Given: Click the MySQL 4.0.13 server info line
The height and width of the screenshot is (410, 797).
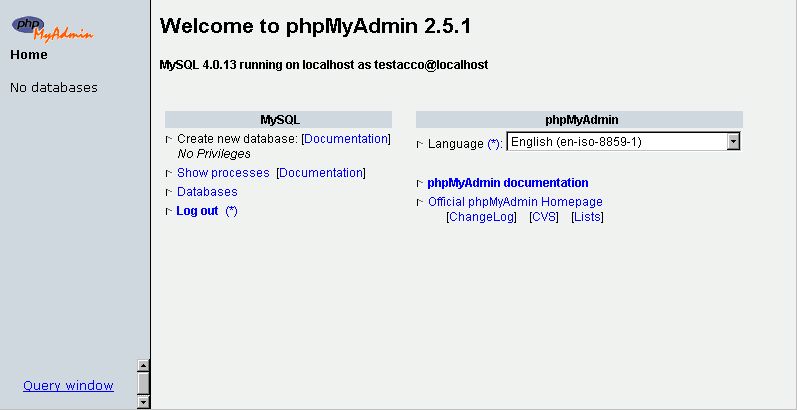Looking at the screenshot, I should click(324, 65).
